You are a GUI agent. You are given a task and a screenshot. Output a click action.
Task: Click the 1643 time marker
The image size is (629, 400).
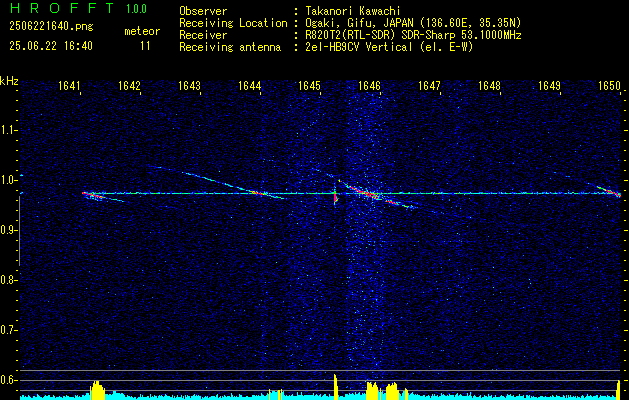point(189,85)
